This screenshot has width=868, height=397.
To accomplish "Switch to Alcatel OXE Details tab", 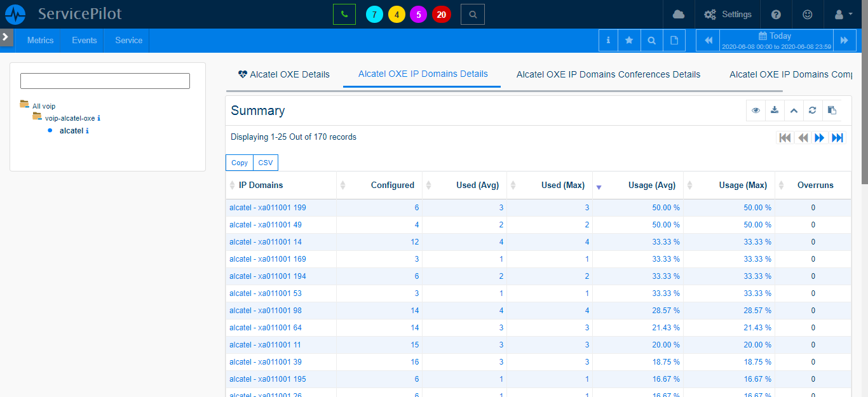I will pos(283,74).
